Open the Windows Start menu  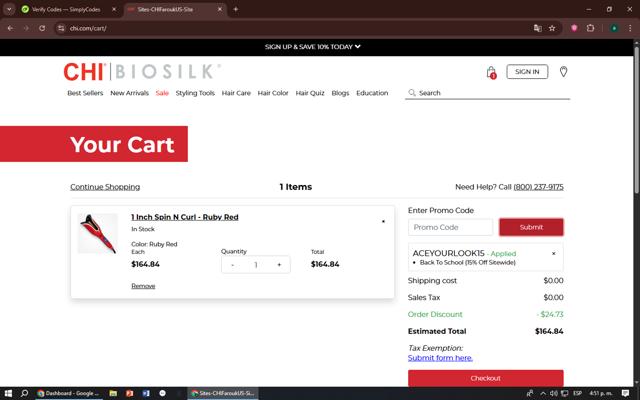point(8,393)
